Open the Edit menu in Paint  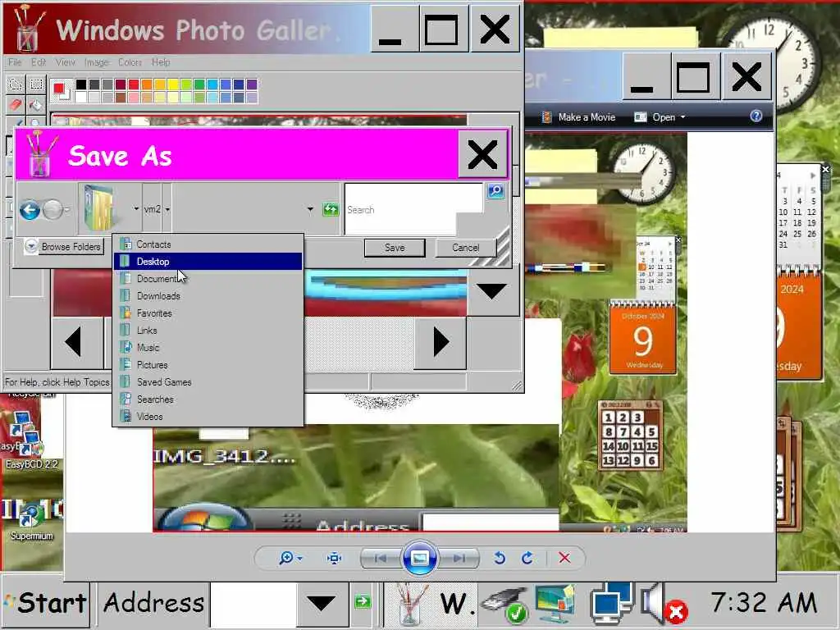39,62
